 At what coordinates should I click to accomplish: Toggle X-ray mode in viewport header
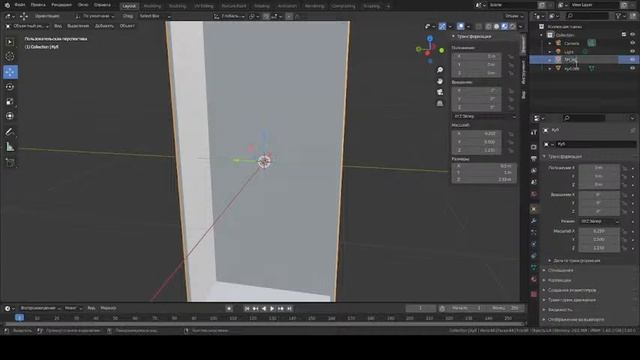point(479,26)
